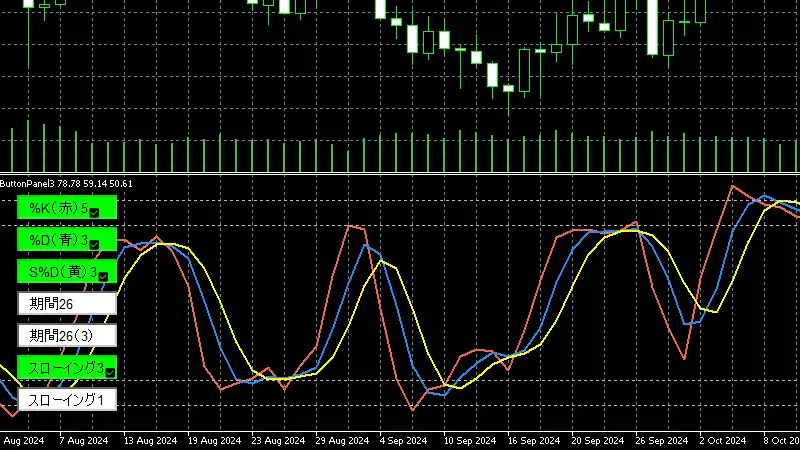800x450 pixels.
Task: Click the ButtonPanel3 indicator label
Action: (x=66, y=184)
